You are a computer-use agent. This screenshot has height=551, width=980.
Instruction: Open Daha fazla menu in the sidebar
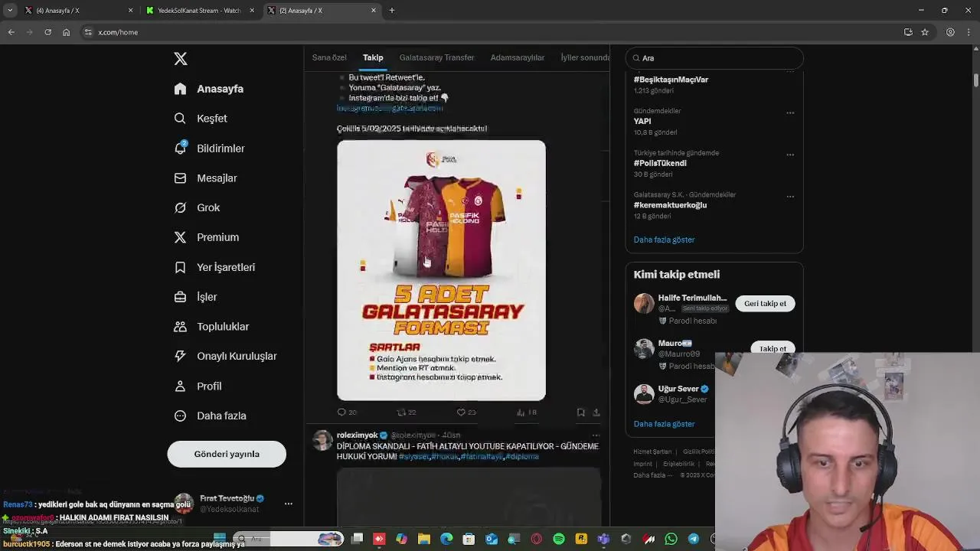(x=211, y=416)
